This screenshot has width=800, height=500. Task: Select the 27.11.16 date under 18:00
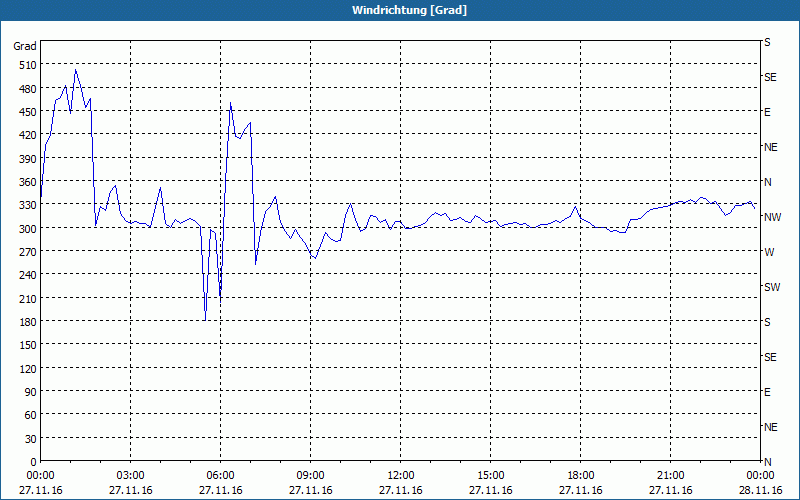(x=581, y=490)
